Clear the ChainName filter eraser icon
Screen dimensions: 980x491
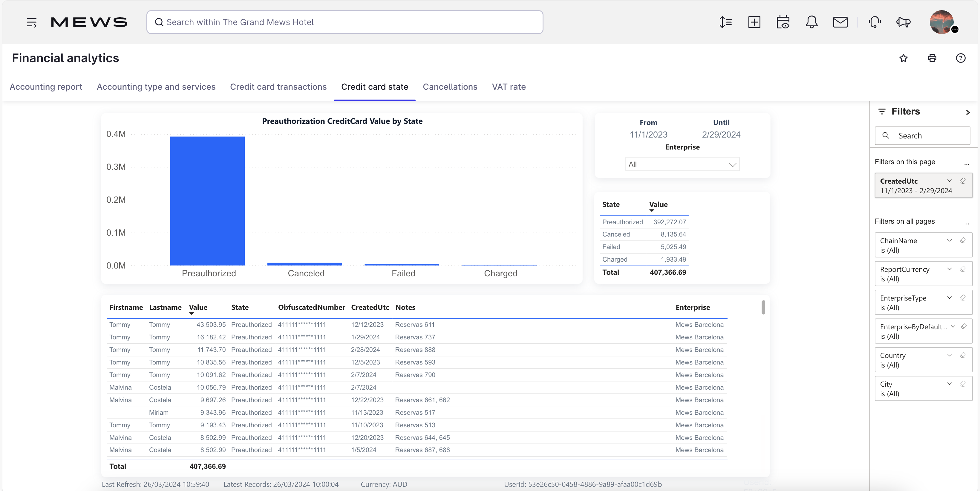click(962, 240)
